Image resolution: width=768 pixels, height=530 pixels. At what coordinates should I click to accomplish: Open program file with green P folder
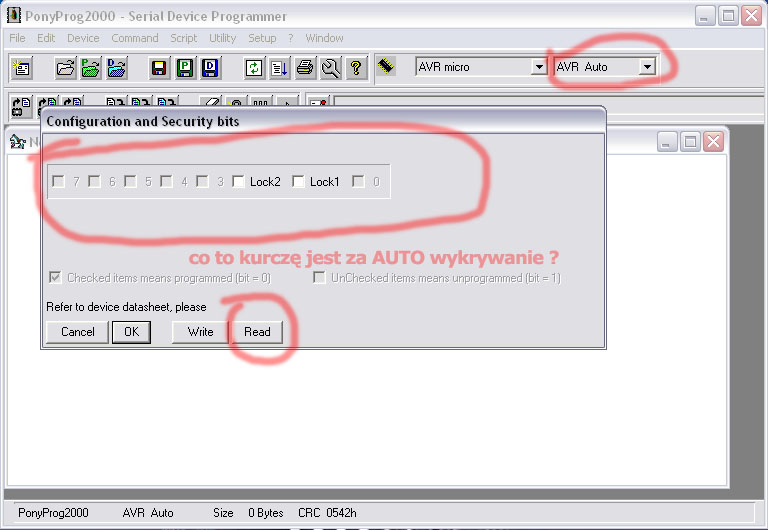(x=91, y=68)
